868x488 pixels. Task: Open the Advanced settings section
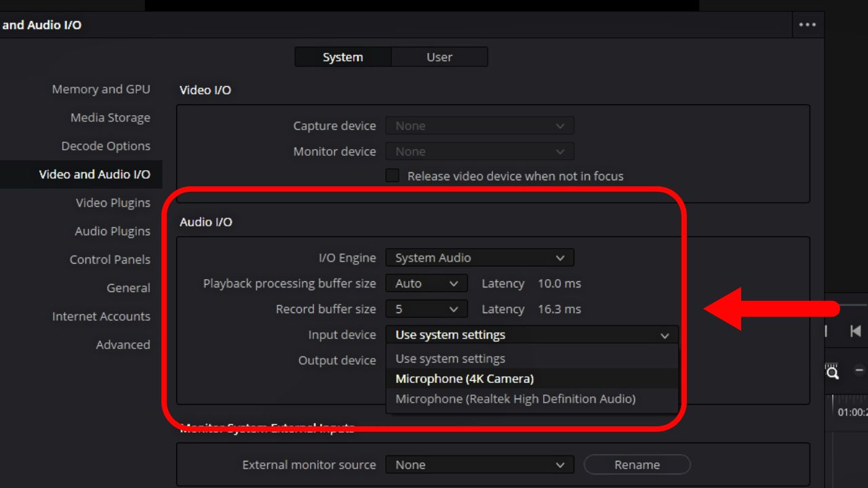click(123, 344)
